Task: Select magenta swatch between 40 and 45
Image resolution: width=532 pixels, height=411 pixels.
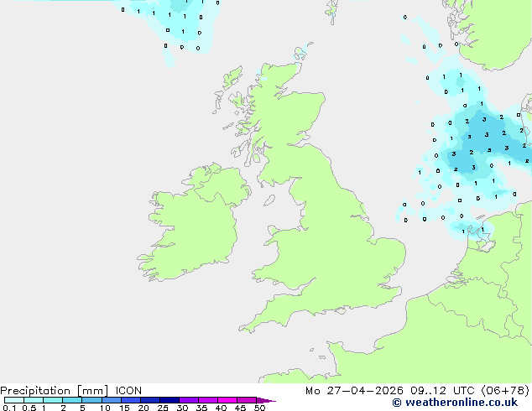Action: (x=227, y=400)
